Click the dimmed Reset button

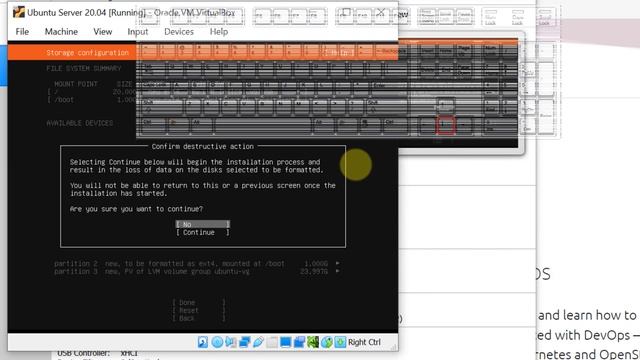click(x=199, y=310)
